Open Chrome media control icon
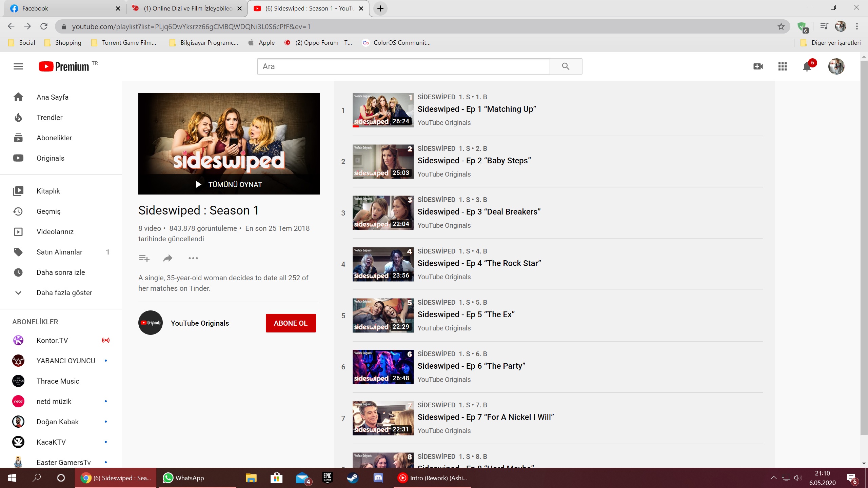The width and height of the screenshot is (868, 488). (824, 26)
